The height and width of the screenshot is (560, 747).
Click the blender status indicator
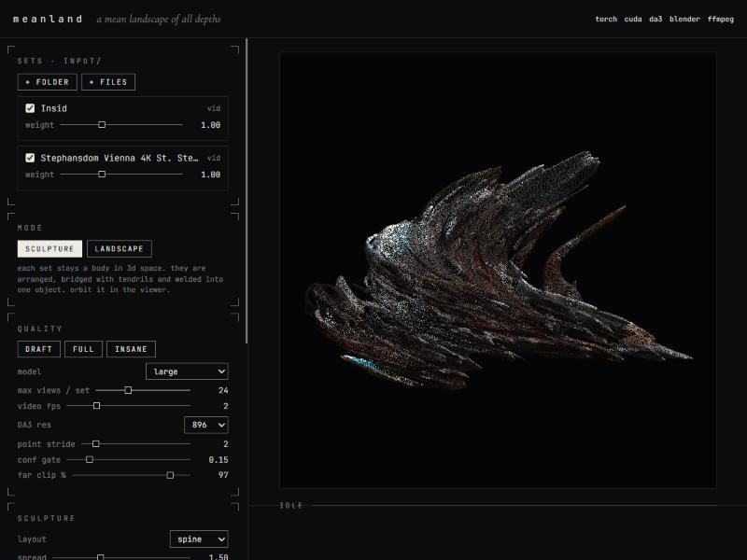(684, 19)
